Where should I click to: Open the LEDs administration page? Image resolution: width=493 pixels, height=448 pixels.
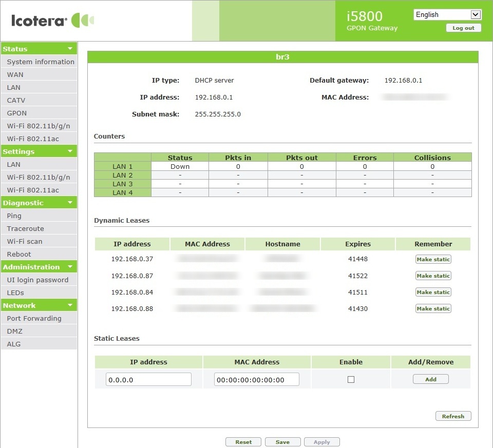point(15,293)
